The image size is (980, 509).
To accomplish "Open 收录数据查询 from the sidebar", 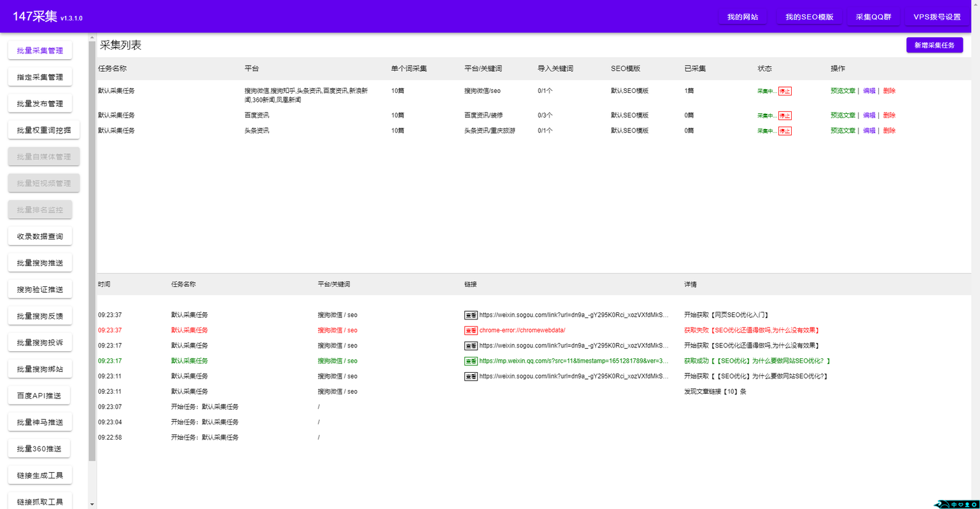I will [x=40, y=236].
